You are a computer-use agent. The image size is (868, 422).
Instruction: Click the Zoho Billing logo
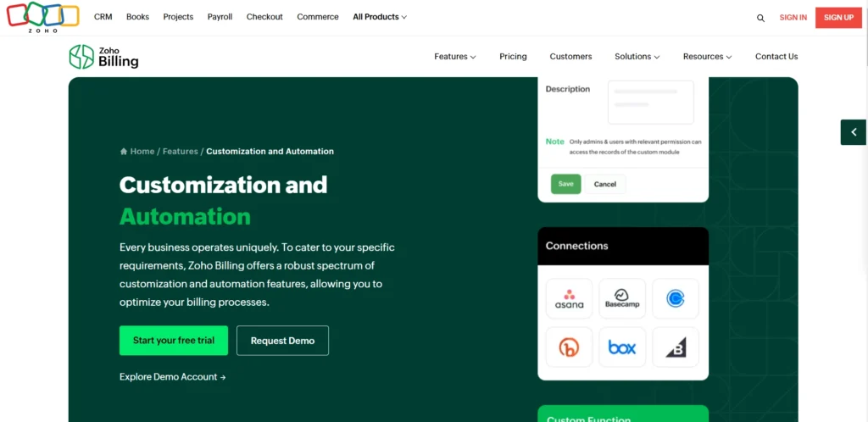tap(103, 57)
